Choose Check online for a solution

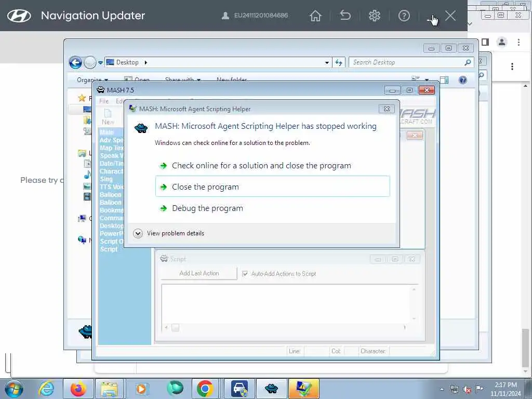272,166
